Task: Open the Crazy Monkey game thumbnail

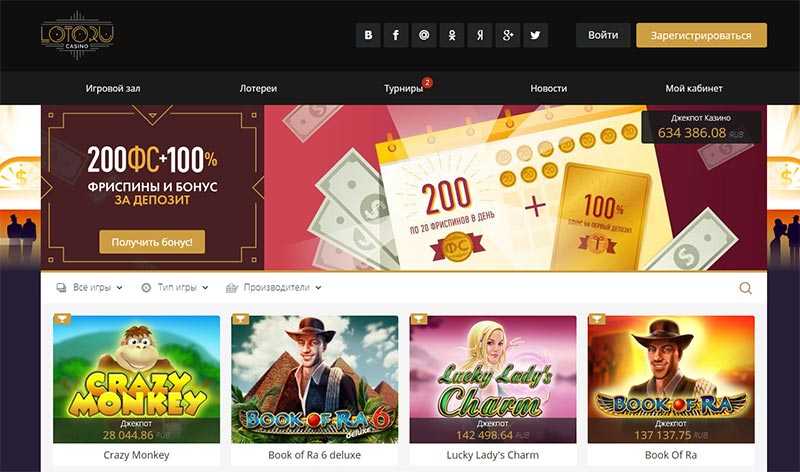Action: tap(137, 379)
